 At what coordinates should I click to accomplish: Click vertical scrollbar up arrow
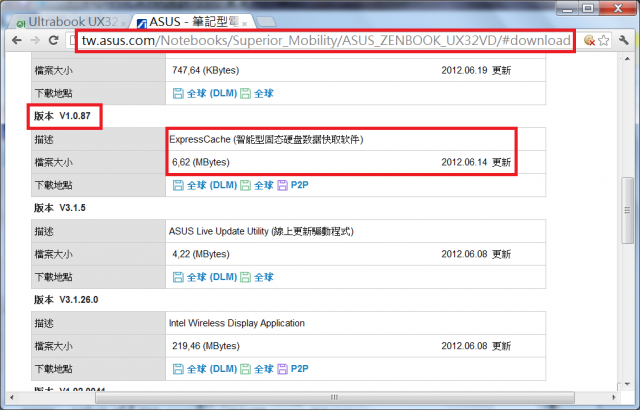coord(627,59)
